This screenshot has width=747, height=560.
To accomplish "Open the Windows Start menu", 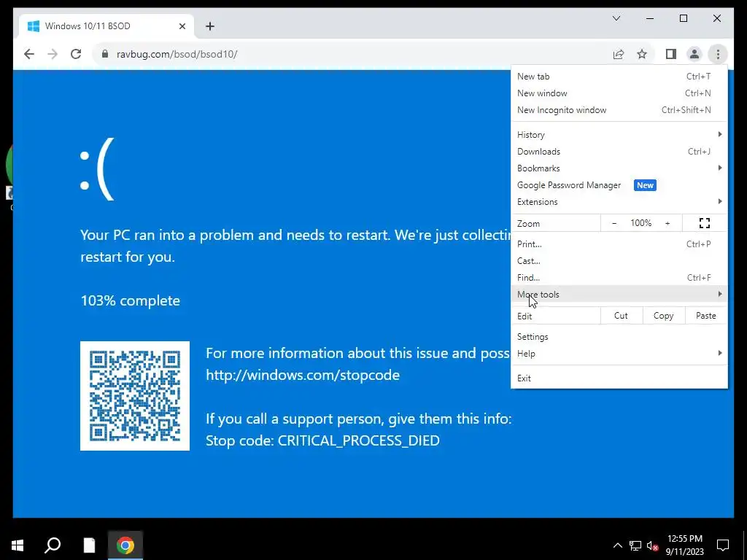I will (18, 545).
